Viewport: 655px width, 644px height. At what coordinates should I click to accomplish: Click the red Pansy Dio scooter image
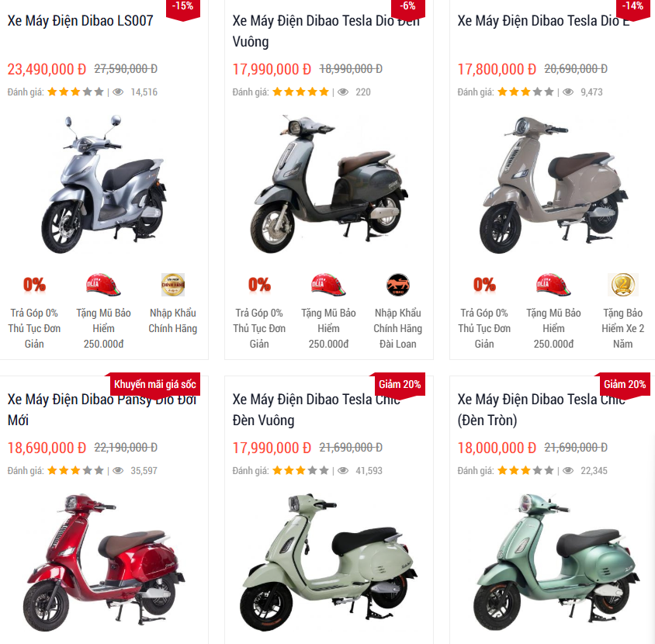[x=103, y=563]
